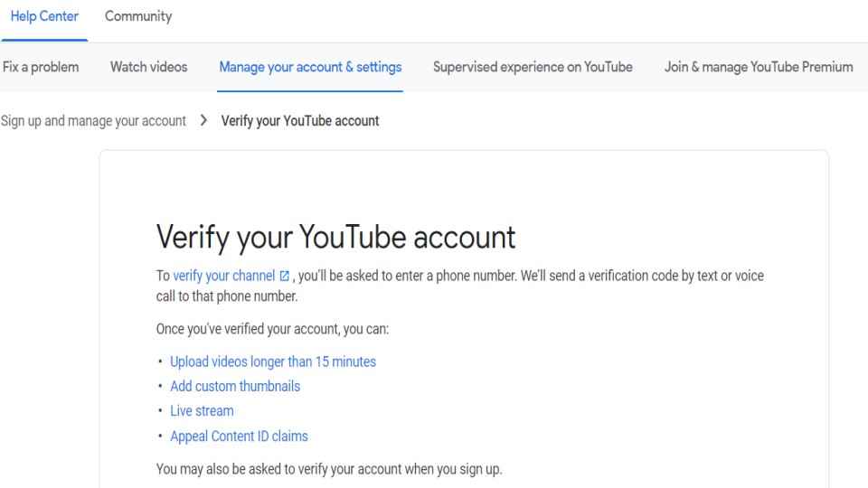This screenshot has height=488, width=868.
Task: Open the Appeal Content ID claims link
Action: click(239, 436)
